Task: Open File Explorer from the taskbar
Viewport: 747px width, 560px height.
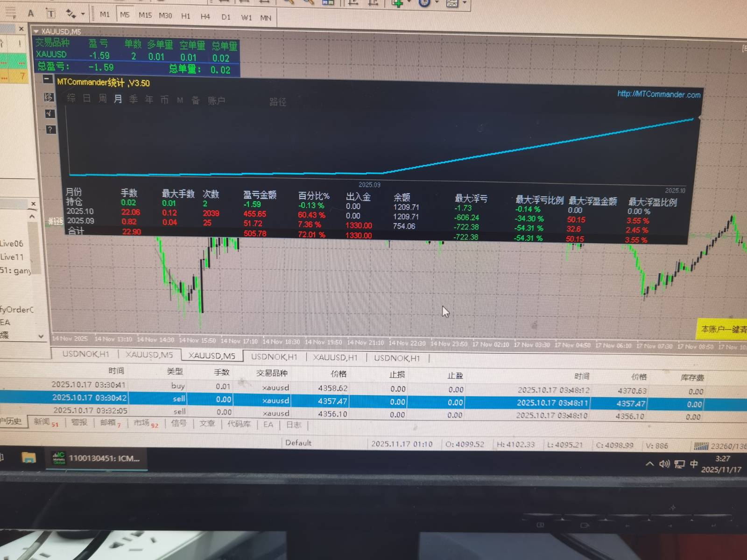Action: (x=29, y=458)
